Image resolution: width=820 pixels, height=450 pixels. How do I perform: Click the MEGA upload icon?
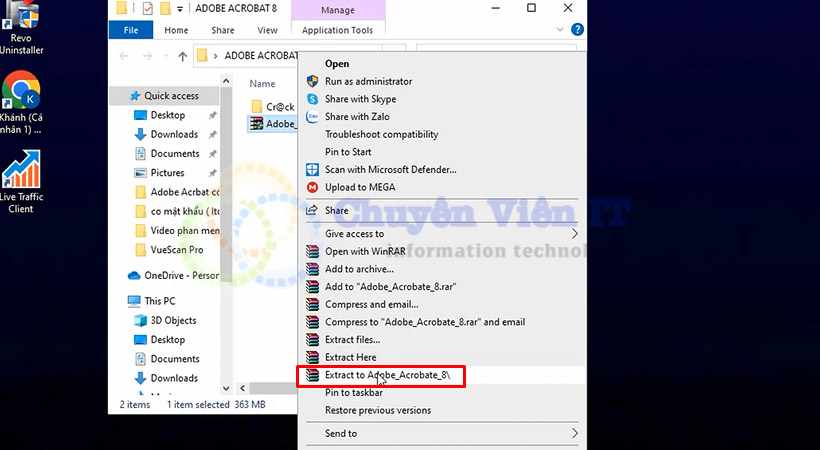[312, 187]
